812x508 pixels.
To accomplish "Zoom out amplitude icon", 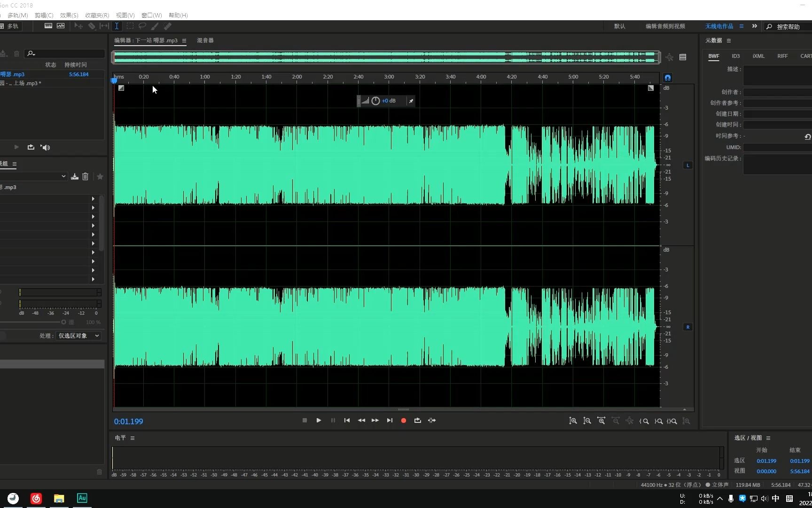I will 587,421.
